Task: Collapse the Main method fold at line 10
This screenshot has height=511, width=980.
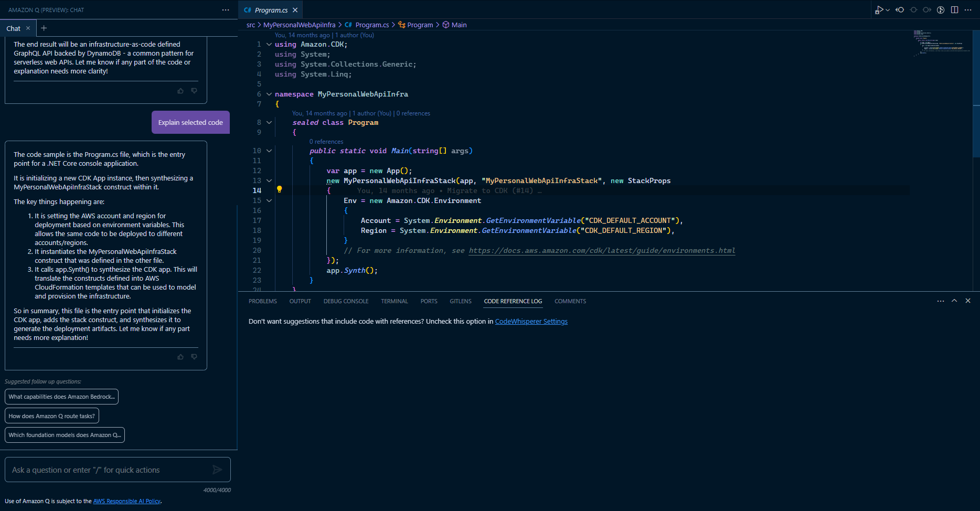Action: tap(269, 151)
